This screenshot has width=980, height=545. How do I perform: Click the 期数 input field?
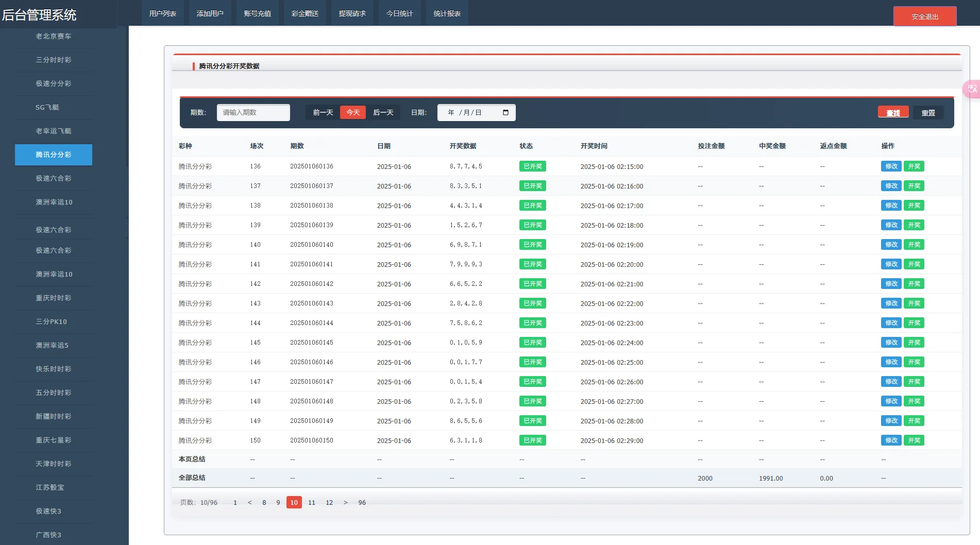pos(253,112)
